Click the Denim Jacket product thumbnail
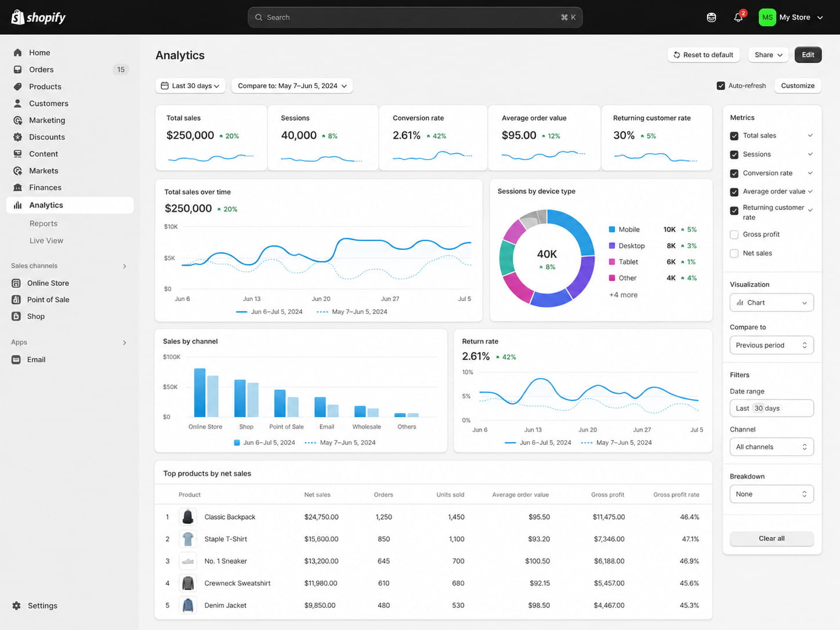The height and width of the screenshot is (630, 840). (187, 605)
